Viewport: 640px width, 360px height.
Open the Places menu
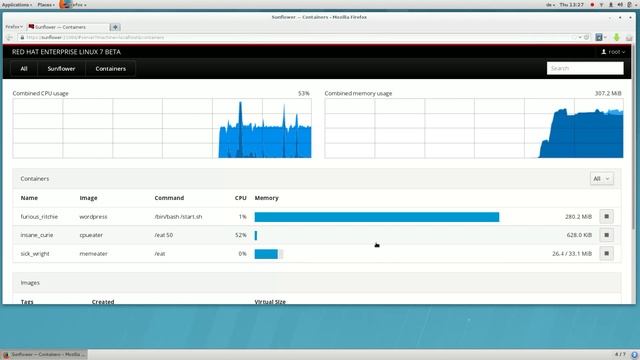pyautogui.click(x=46, y=5)
